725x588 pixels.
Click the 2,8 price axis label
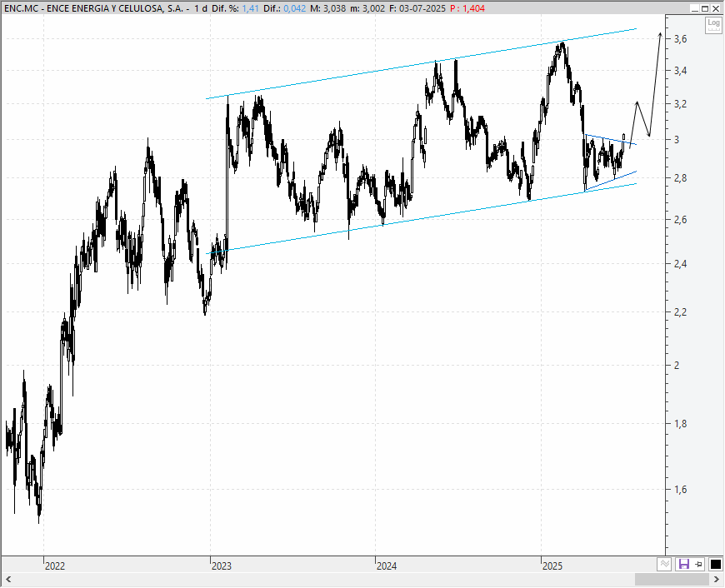coord(680,178)
